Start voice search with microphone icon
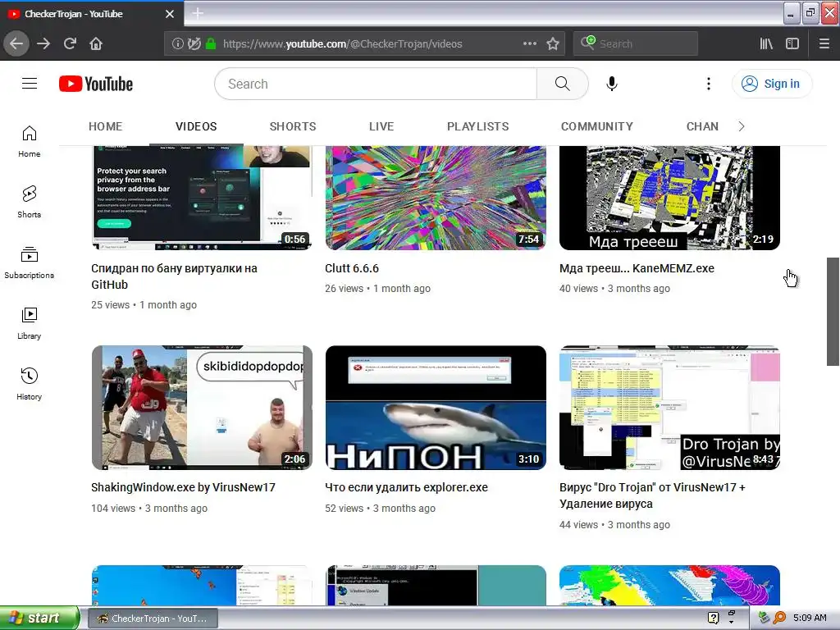The width and height of the screenshot is (840, 630). coord(612,84)
